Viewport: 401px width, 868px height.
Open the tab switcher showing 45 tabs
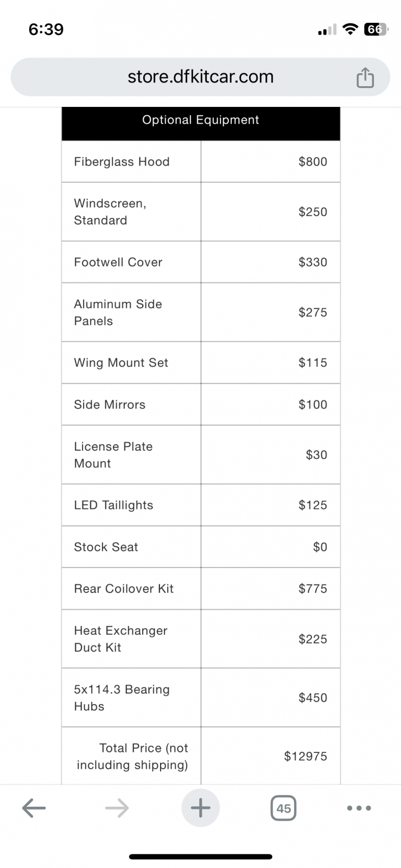pyautogui.click(x=283, y=808)
